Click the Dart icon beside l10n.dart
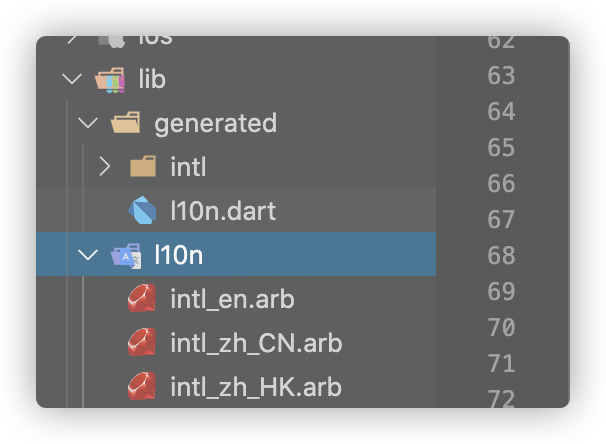 tap(142, 210)
